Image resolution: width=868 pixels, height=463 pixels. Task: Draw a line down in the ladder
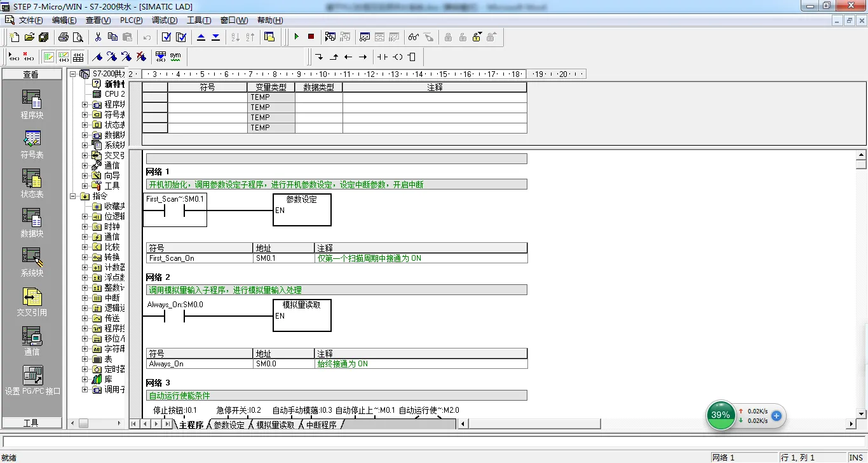[x=319, y=57]
